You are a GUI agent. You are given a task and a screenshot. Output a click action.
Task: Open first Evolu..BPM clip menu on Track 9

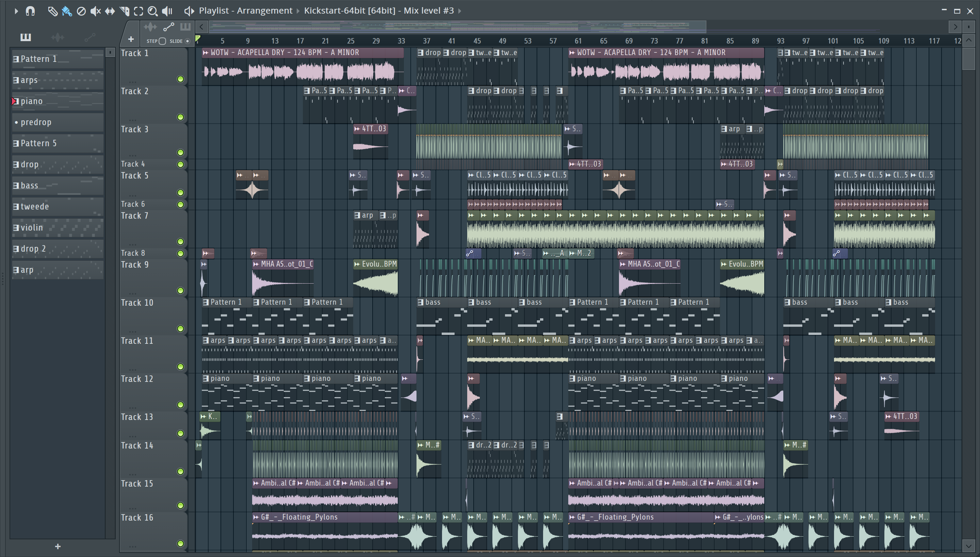[357, 264]
